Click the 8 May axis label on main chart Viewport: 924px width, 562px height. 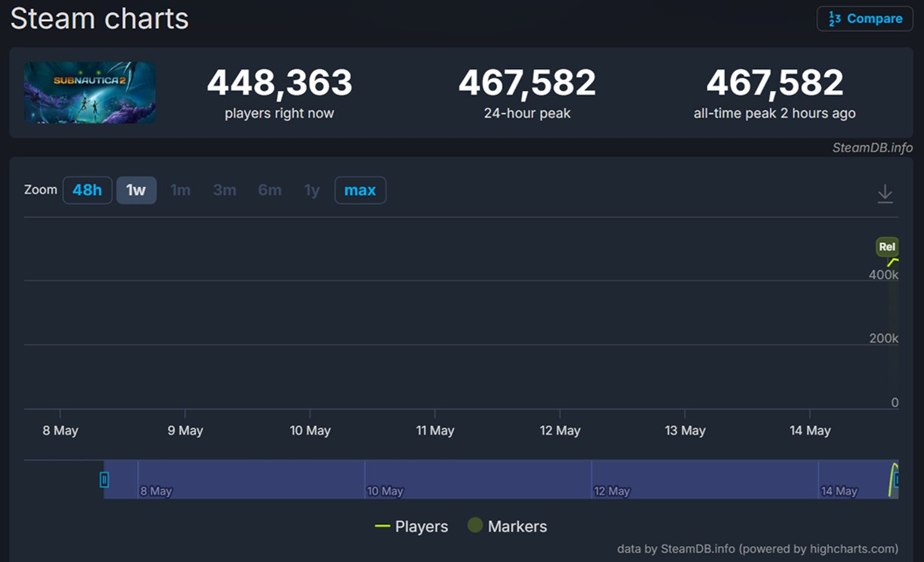[x=60, y=430]
